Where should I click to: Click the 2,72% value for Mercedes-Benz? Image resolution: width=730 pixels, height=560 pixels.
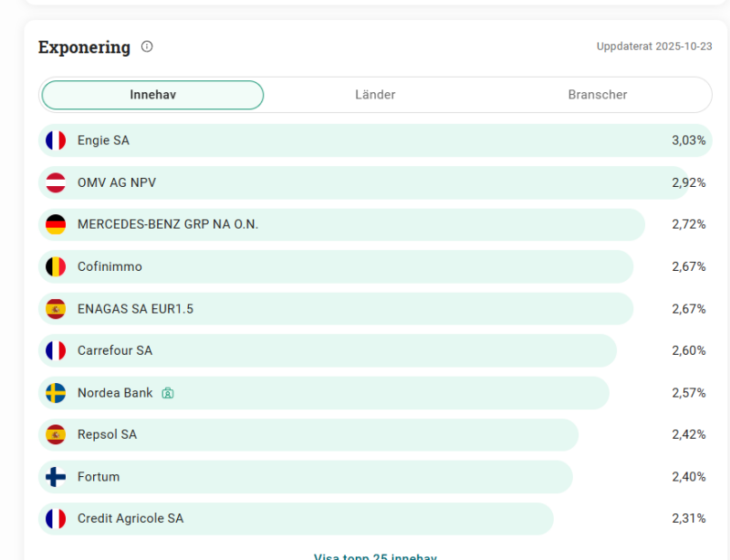[689, 224]
